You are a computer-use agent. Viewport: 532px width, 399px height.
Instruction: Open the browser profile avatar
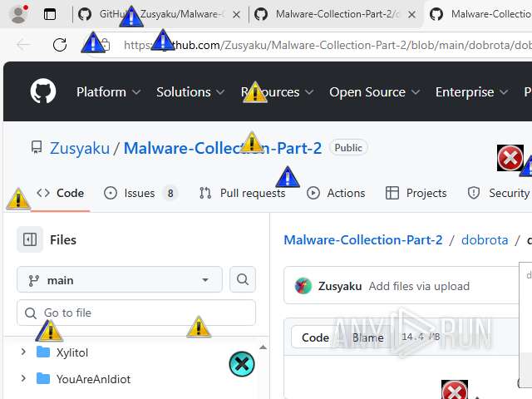pos(18,14)
